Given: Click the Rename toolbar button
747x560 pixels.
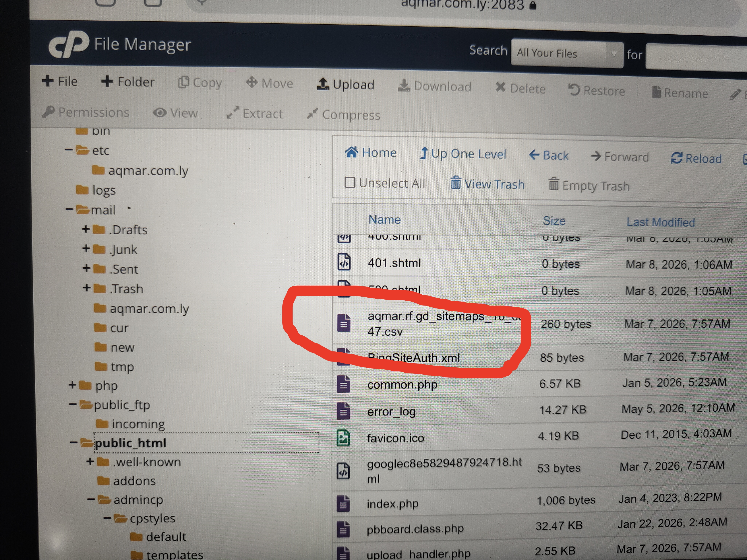Looking at the screenshot, I should click(680, 93).
